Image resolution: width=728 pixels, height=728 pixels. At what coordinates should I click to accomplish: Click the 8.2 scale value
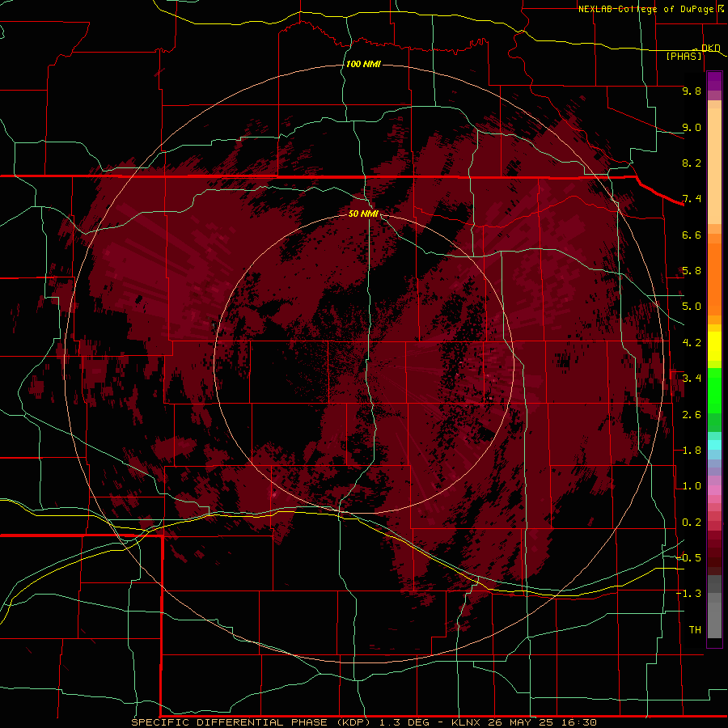692,163
